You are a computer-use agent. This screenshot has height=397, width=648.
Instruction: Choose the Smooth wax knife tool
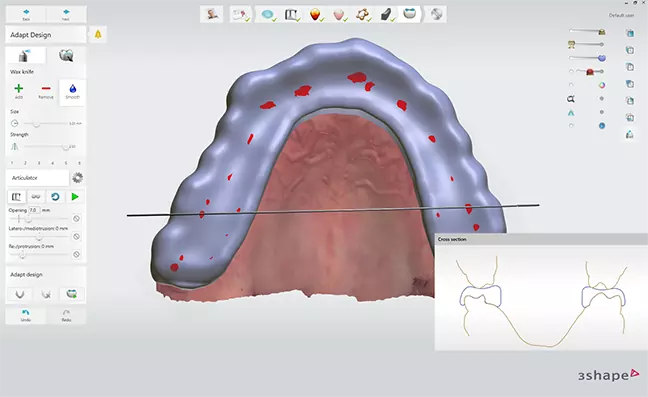point(72,91)
